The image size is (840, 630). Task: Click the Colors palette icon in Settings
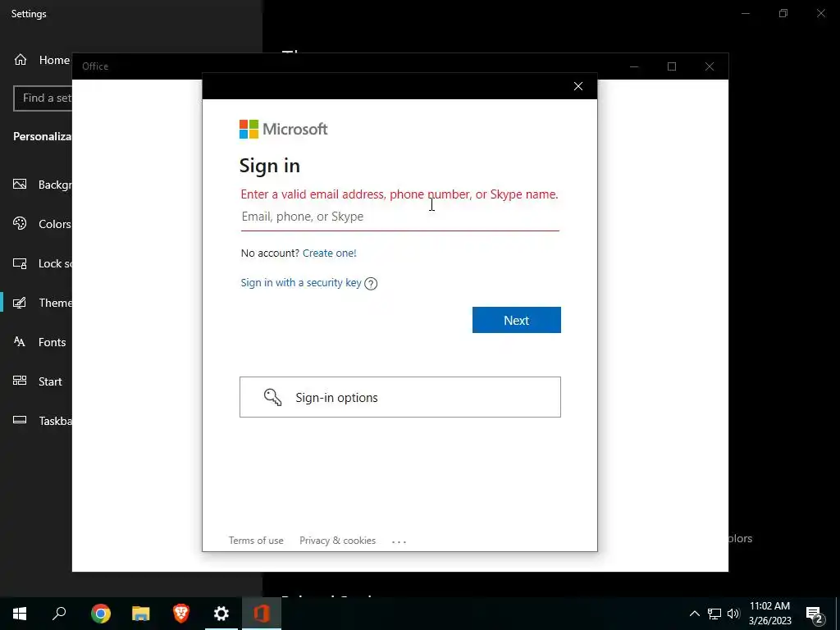(x=20, y=223)
